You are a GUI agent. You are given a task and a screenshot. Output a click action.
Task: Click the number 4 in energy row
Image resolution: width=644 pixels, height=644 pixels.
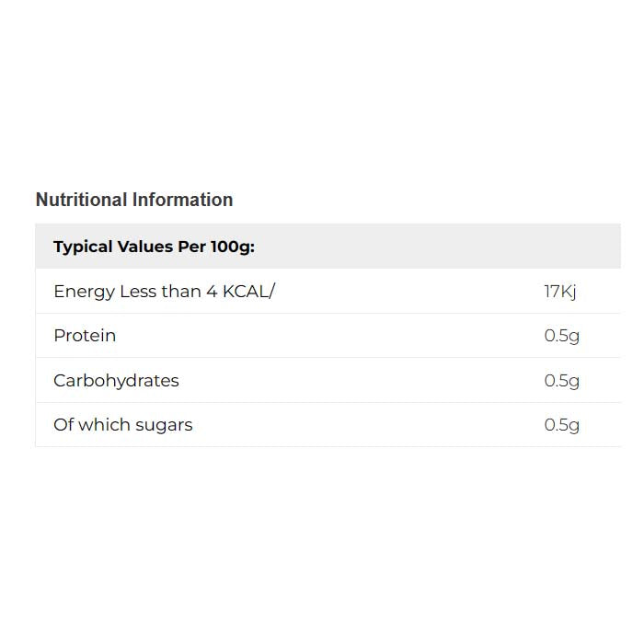click(x=211, y=292)
